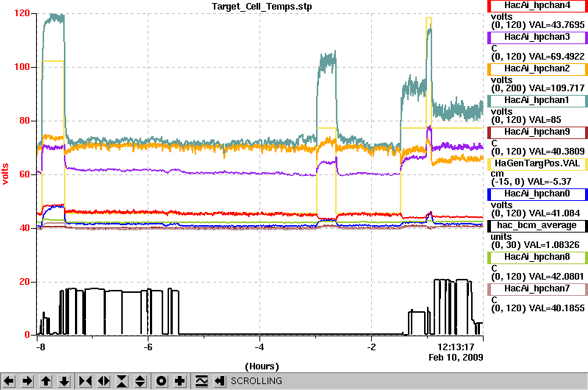Viewport: 588px width, 390px height.
Task: Zoom in vertically with the hourglass icon
Action: tap(122, 381)
